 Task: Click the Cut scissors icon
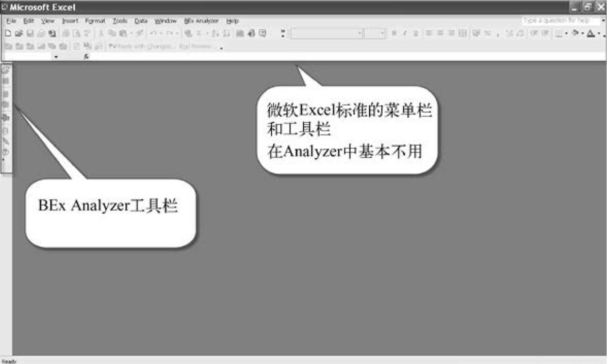coord(101,34)
